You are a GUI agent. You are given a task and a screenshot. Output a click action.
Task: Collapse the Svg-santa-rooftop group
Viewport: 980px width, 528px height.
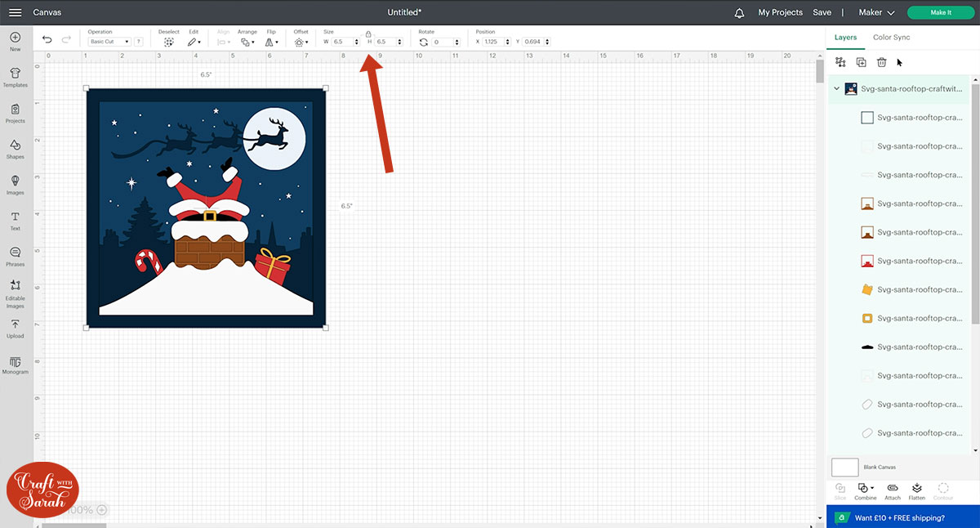(836, 88)
